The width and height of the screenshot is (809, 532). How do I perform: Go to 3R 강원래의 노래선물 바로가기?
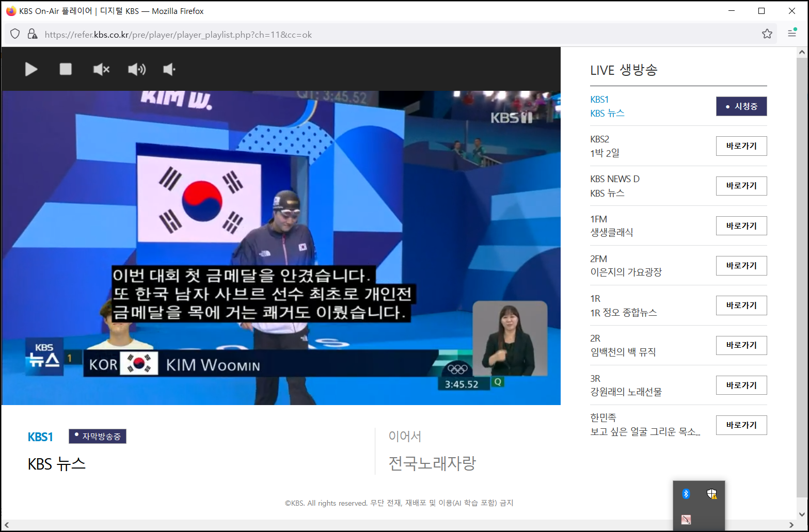pyautogui.click(x=741, y=385)
